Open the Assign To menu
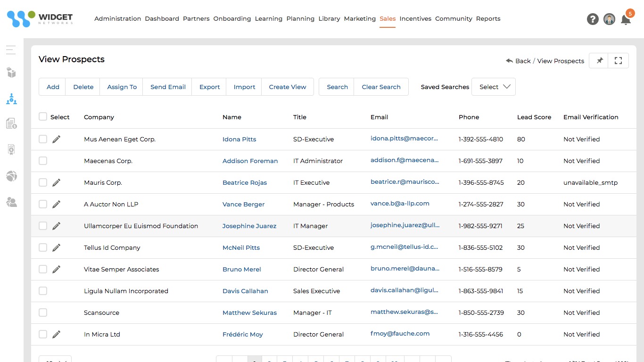The width and height of the screenshot is (644, 362). tap(122, 87)
